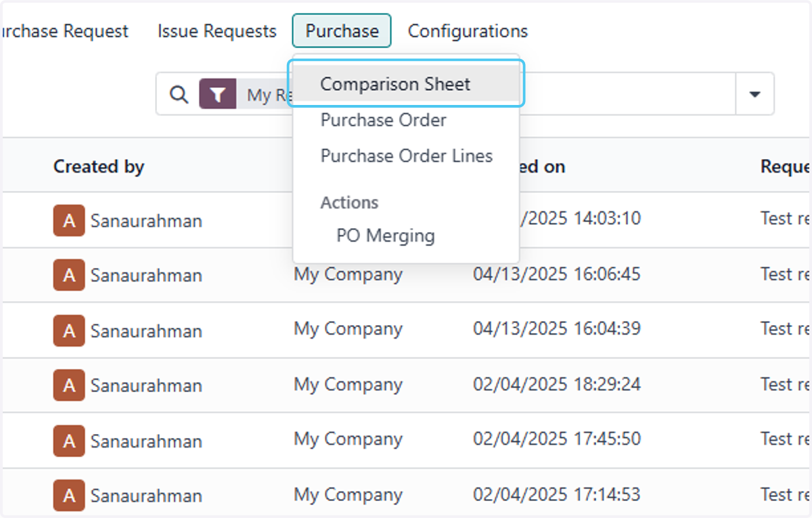Click My Company in the 17:45:50 row
Screen dimensions: 812x518
pos(348,439)
